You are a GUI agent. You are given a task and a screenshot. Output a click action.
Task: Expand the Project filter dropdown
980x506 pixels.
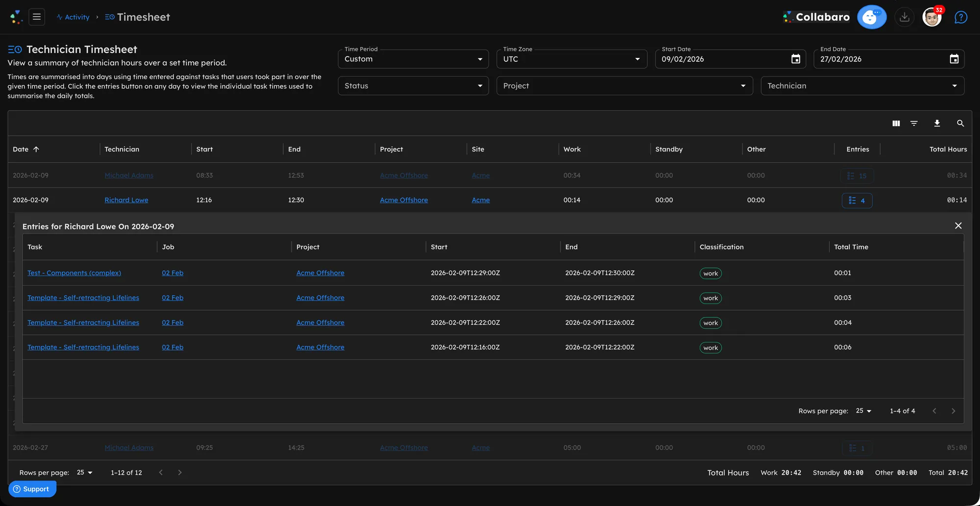(x=624, y=86)
